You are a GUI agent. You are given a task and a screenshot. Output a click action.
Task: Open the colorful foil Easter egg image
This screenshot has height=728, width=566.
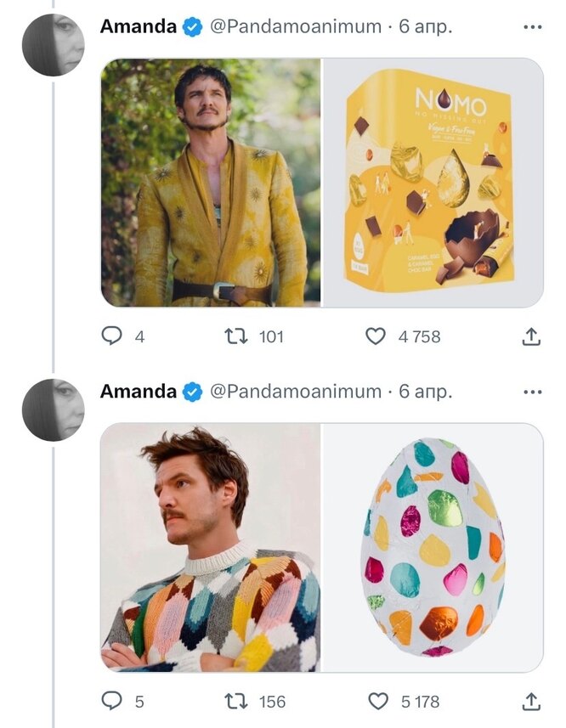pyautogui.click(x=433, y=548)
